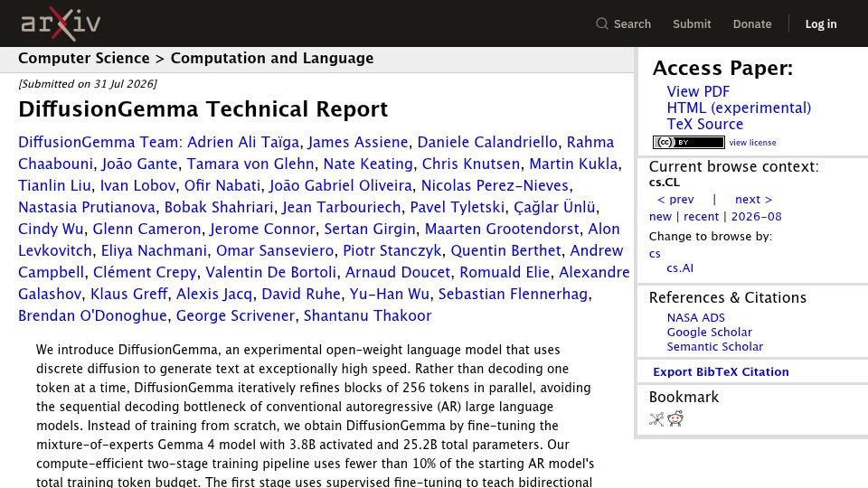Click author Jerome Connor
Viewport: 868px width, 488px height.
coord(262,229)
